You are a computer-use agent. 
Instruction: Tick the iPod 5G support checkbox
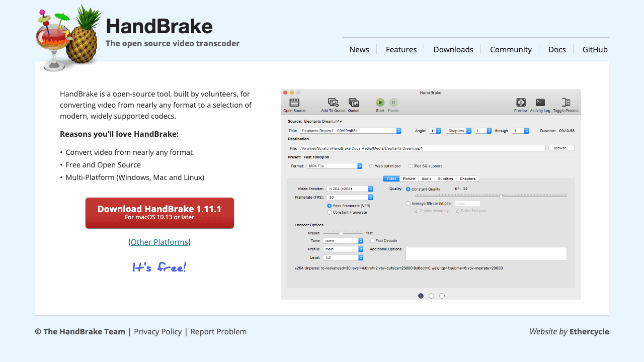tap(411, 166)
